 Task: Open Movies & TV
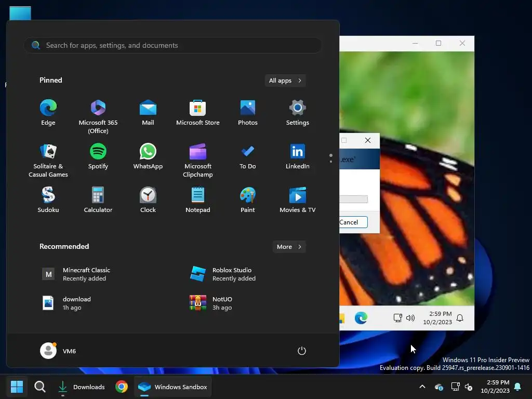[x=298, y=200]
